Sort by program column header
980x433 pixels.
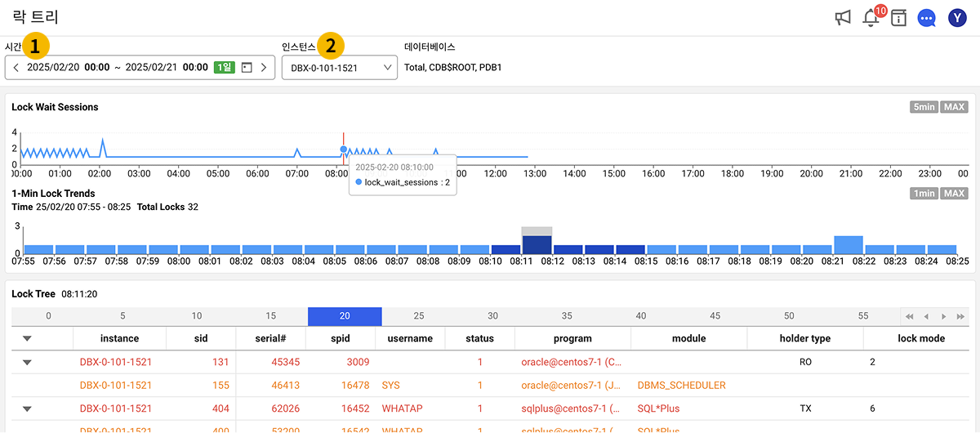572,338
